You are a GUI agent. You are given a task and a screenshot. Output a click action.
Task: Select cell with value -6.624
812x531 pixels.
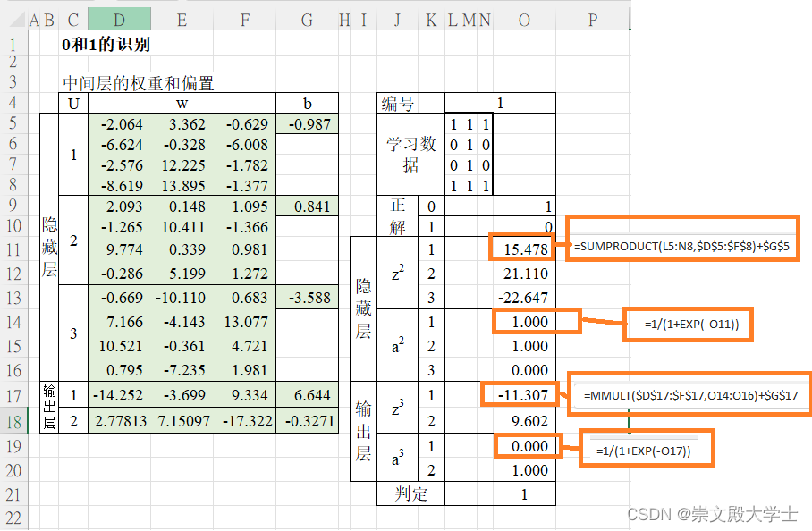click(x=120, y=145)
